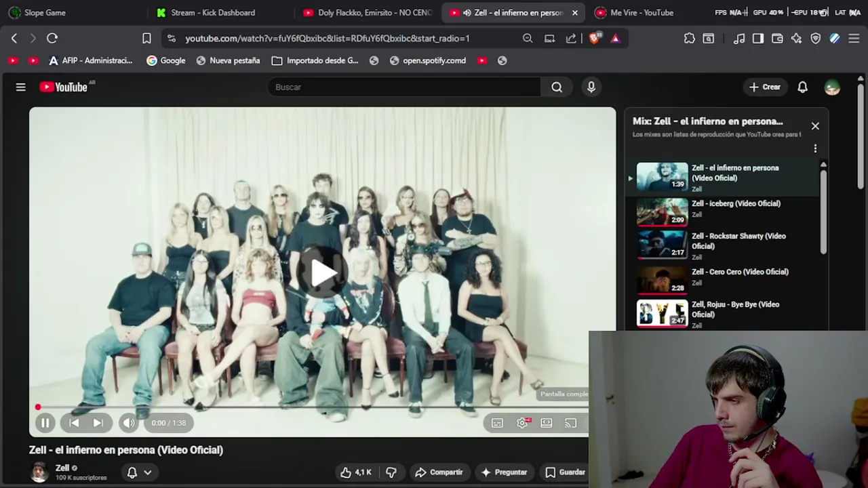Viewport: 868px width, 488px height.
Task: Cast the video to a device
Action: coord(571,423)
